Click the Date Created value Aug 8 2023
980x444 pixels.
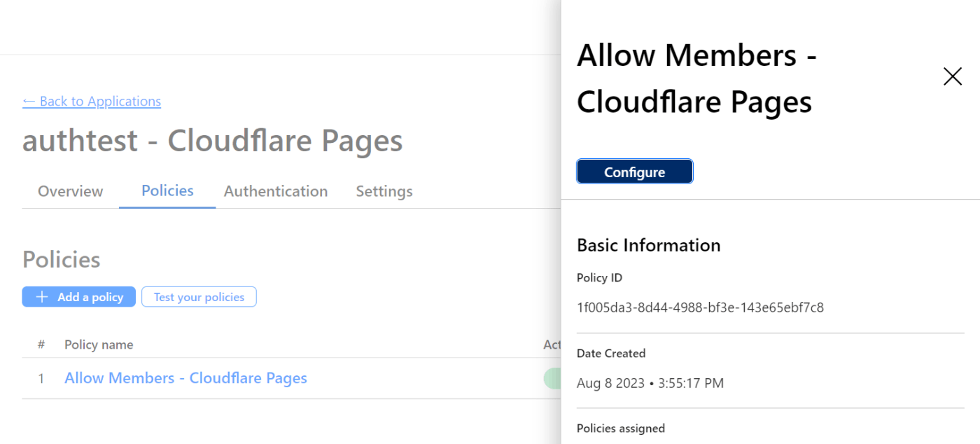point(650,383)
